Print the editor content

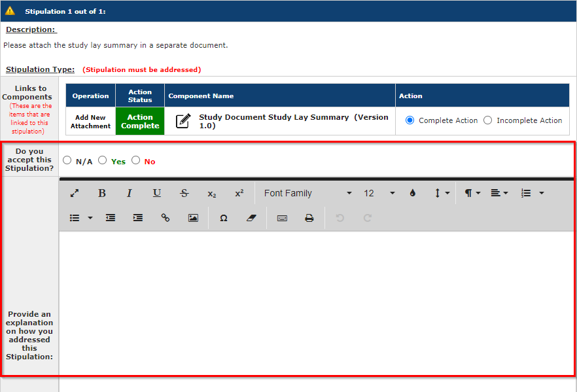pos(309,218)
